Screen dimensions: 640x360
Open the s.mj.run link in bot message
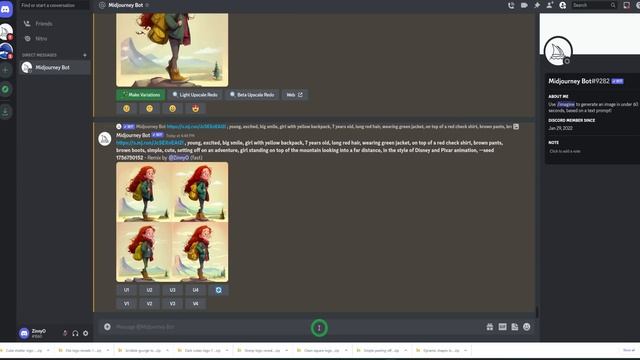click(x=150, y=143)
